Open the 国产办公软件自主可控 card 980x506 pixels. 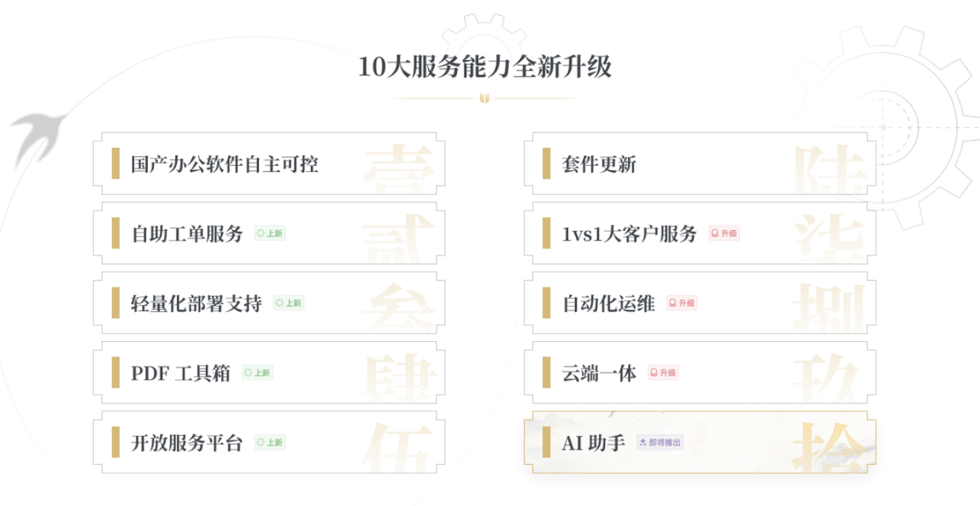tap(269, 164)
